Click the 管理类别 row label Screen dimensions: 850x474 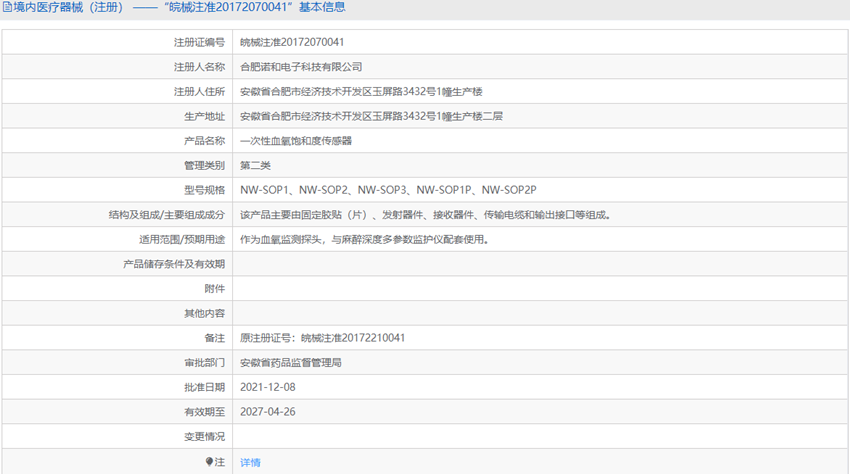coord(204,165)
